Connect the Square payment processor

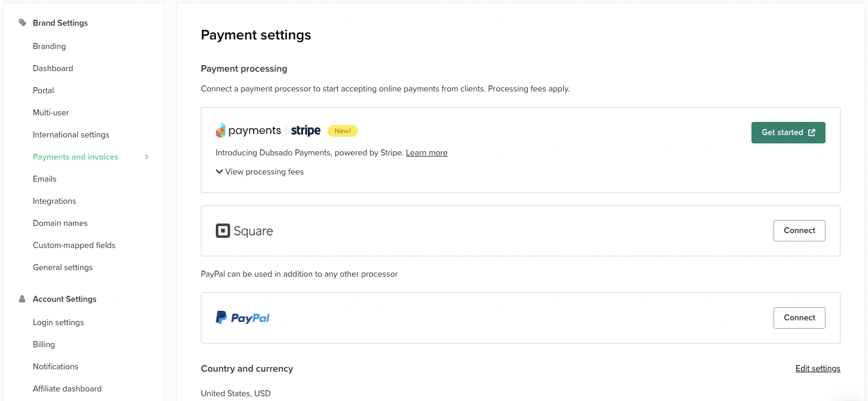tap(799, 230)
